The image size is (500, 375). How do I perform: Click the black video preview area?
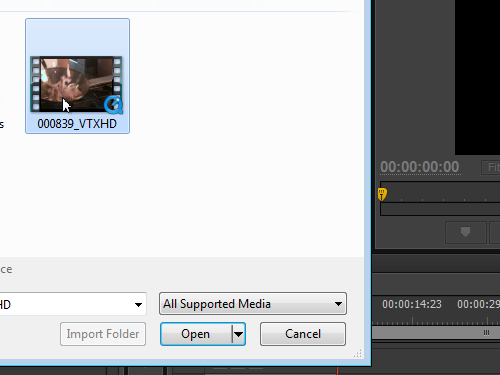coord(477,77)
